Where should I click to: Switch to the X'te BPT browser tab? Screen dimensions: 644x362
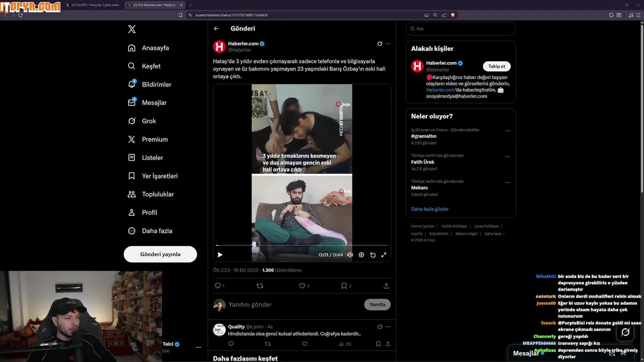[93, 5]
